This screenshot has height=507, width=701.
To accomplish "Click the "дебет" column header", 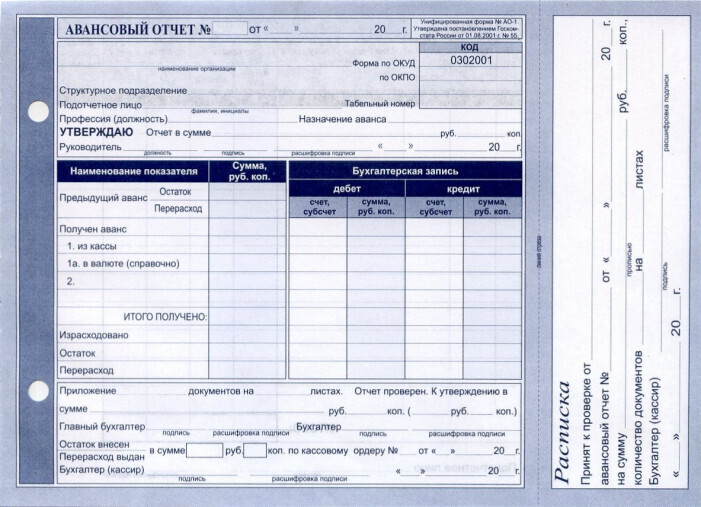I will tap(347, 189).
